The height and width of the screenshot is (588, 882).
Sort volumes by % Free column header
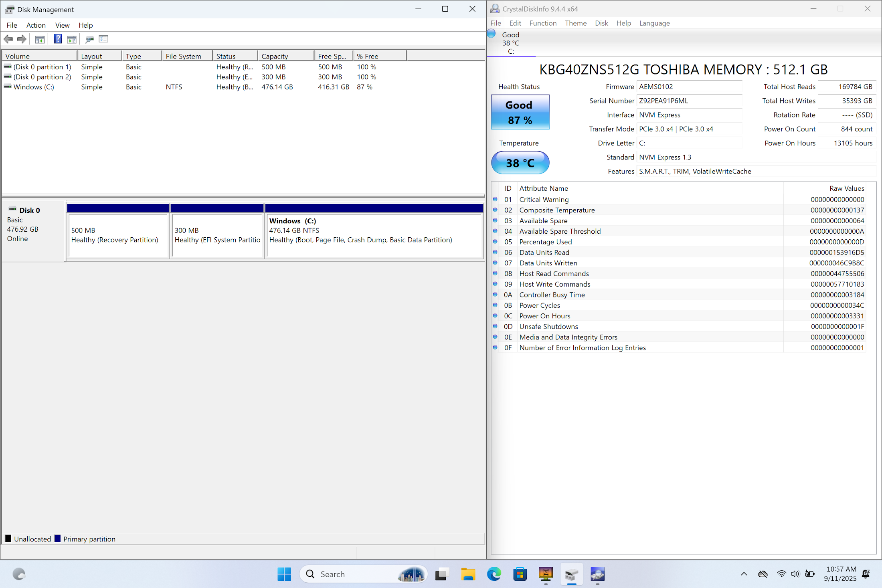tap(379, 56)
